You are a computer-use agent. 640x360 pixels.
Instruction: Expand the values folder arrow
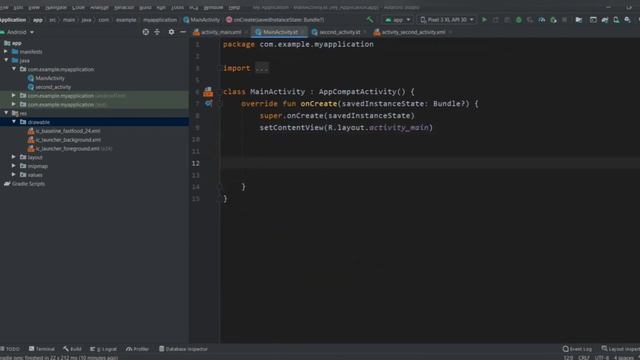(x=14, y=174)
